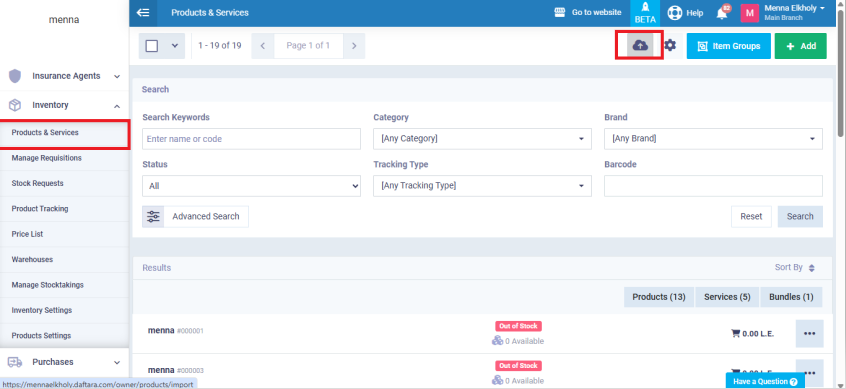Viewport: 846px width, 389px height.
Task: Expand the Purchases menu chevron
Action: coord(117,363)
